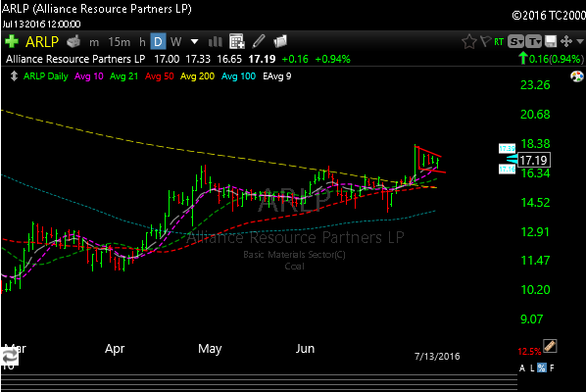
Task: Switch to the 'm' minute timeframe
Action: (94, 42)
